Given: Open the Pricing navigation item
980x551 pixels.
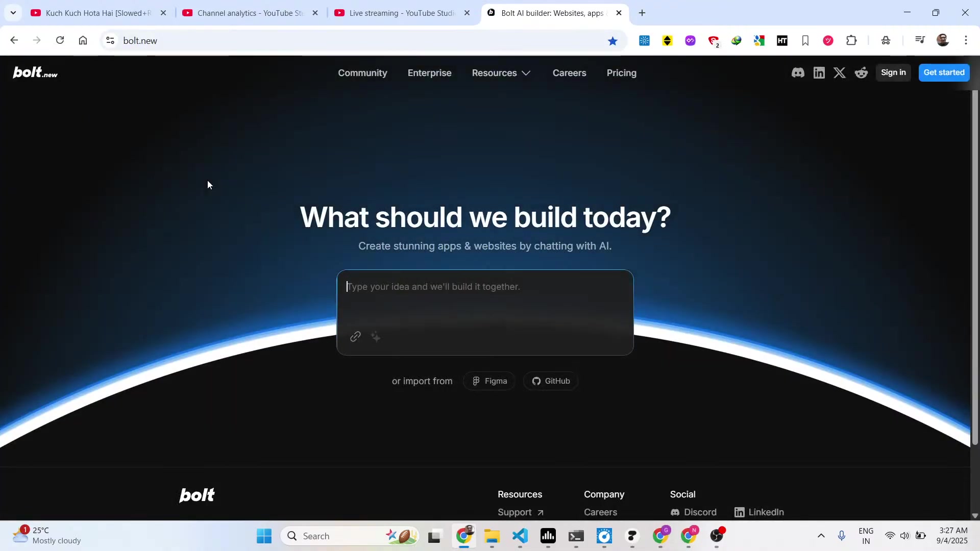Looking at the screenshot, I should (x=621, y=73).
